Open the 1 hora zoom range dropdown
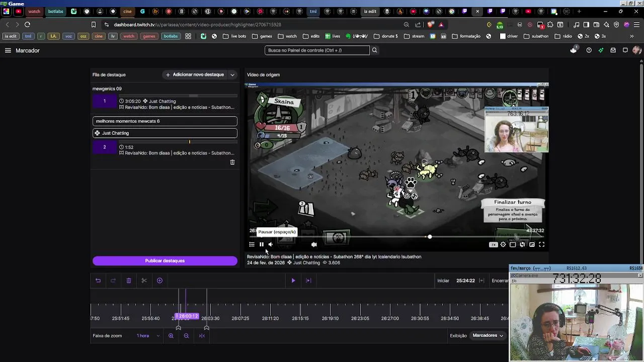 coord(148,336)
